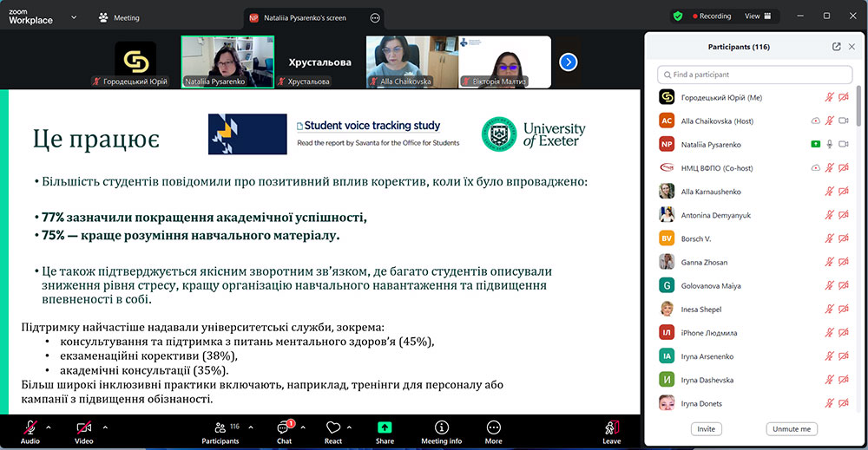
Task: Expand the Video options arrow
Action: 105,427
